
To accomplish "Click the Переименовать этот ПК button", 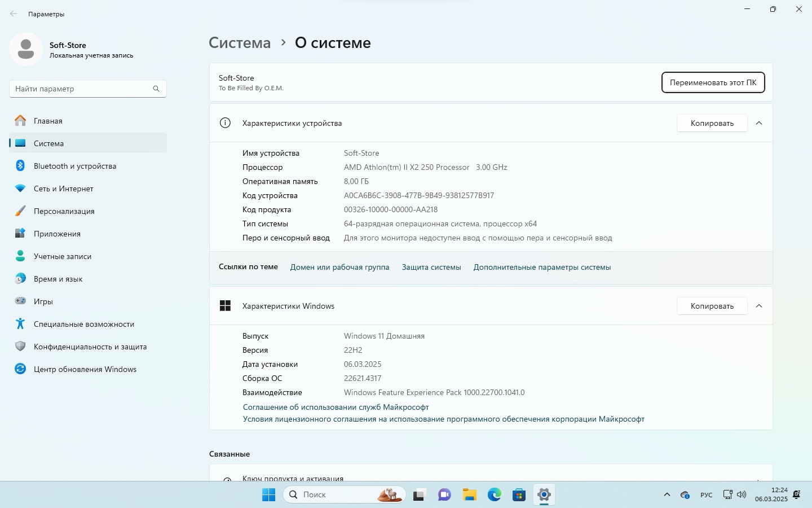I will coord(713,82).
